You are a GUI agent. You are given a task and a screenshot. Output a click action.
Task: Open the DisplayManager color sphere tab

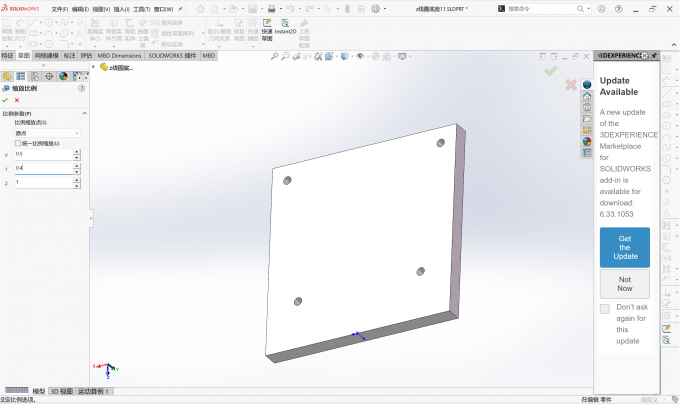(x=63, y=76)
